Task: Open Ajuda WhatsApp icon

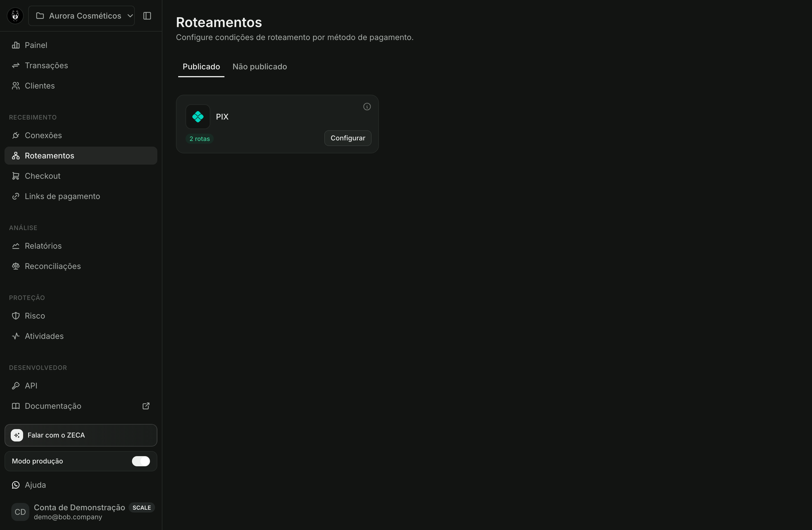Action: [x=16, y=485]
